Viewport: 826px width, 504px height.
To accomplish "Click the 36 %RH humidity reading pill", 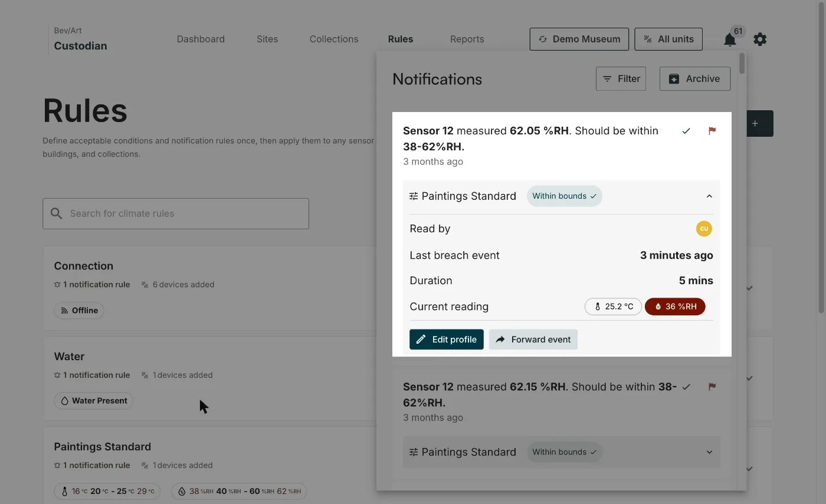I will click(675, 307).
